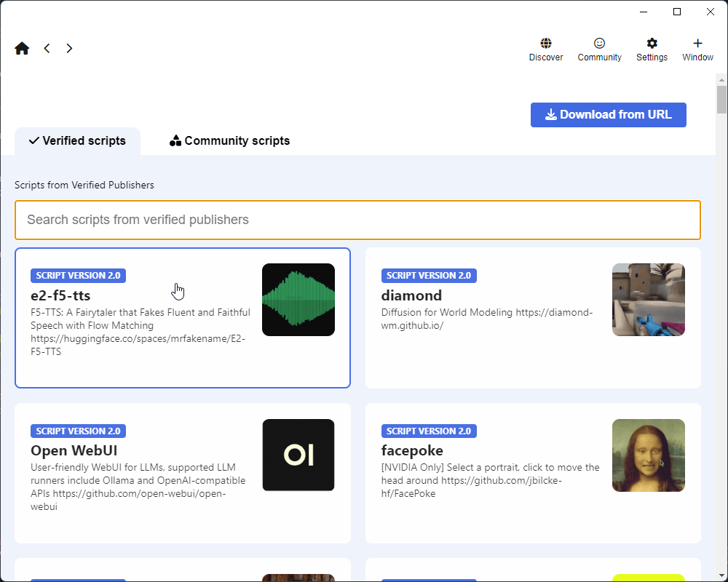Click the Script Version 2.0 badge on diamond
The image size is (728, 582).
coord(429,276)
